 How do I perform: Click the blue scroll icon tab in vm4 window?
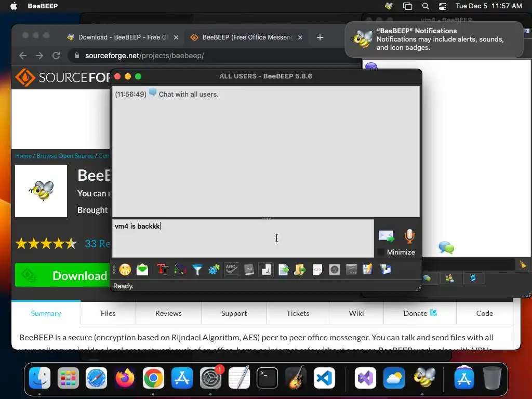(473, 278)
